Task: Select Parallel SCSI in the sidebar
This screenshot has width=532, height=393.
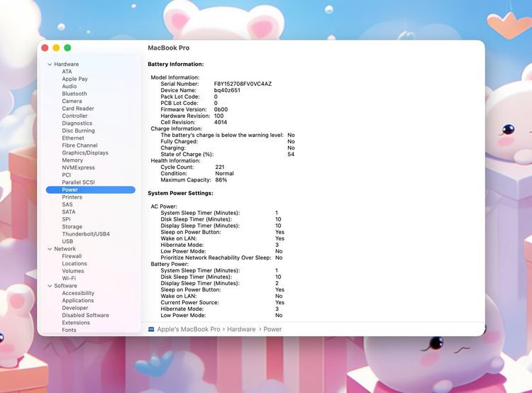Action: 78,182
